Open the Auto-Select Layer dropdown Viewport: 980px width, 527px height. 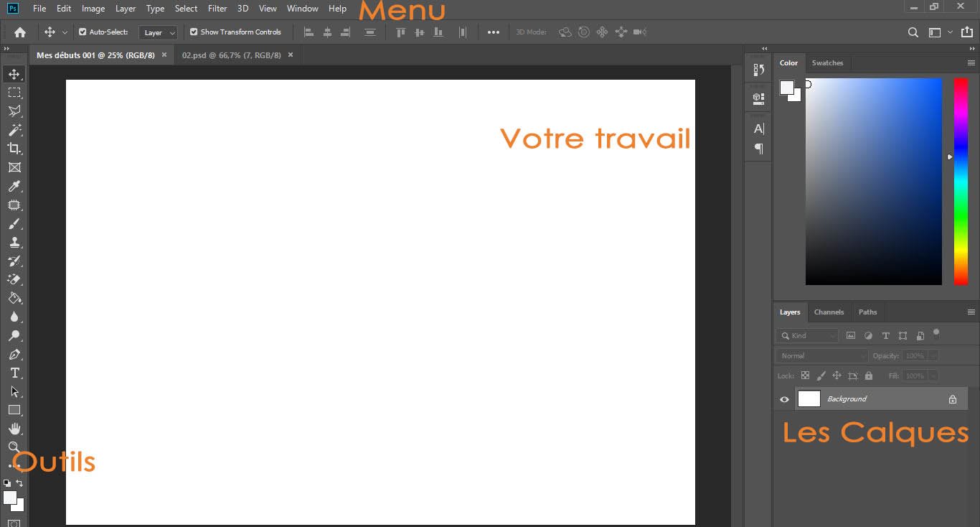pos(159,32)
